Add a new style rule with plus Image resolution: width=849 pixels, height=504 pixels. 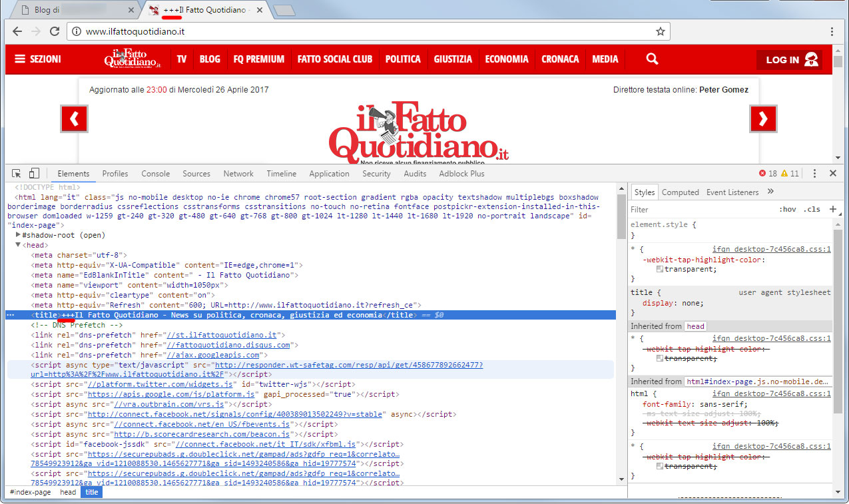point(832,209)
